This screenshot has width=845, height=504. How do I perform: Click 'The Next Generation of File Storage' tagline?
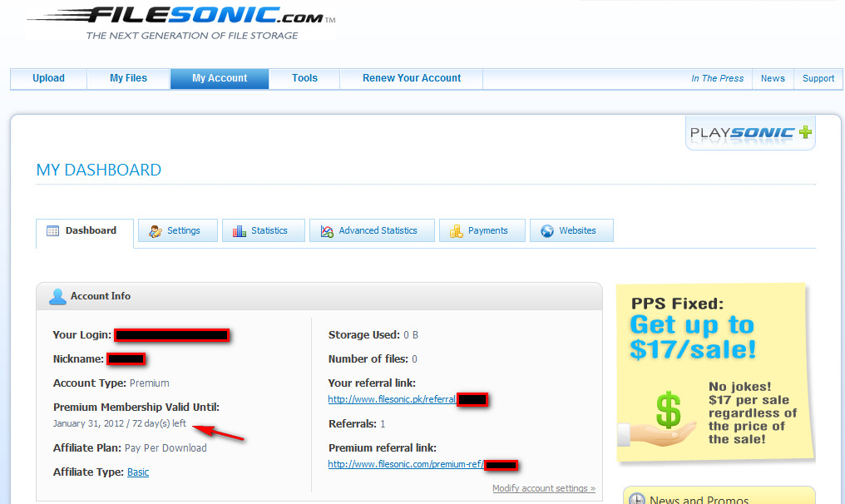[x=192, y=36]
